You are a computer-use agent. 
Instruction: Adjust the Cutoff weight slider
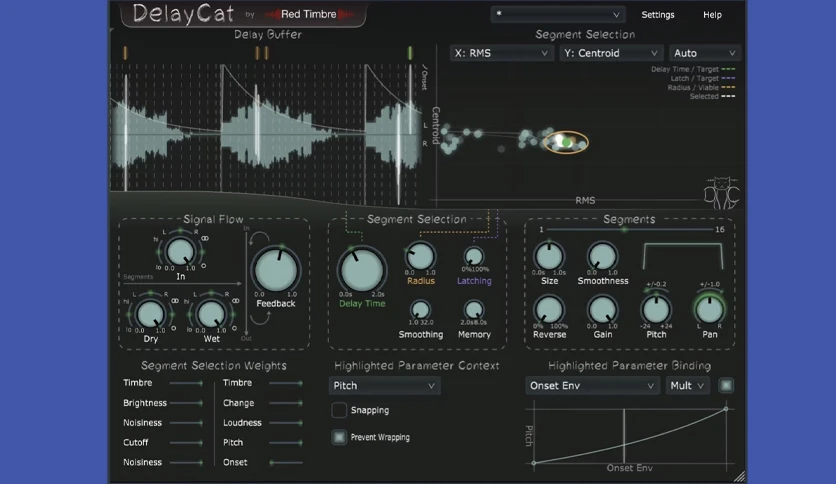pyautogui.click(x=186, y=442)
